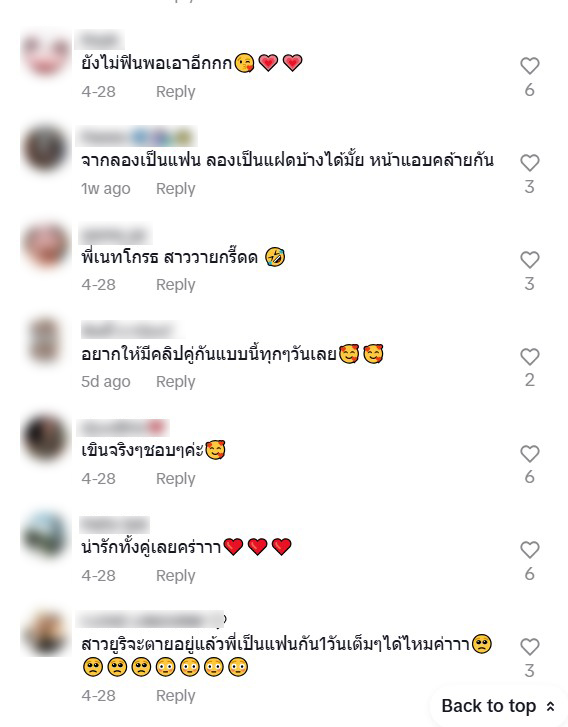The image size is (568, 727).
Task: Reply to the last comment with sad emojis
Action: pos(175,695)
